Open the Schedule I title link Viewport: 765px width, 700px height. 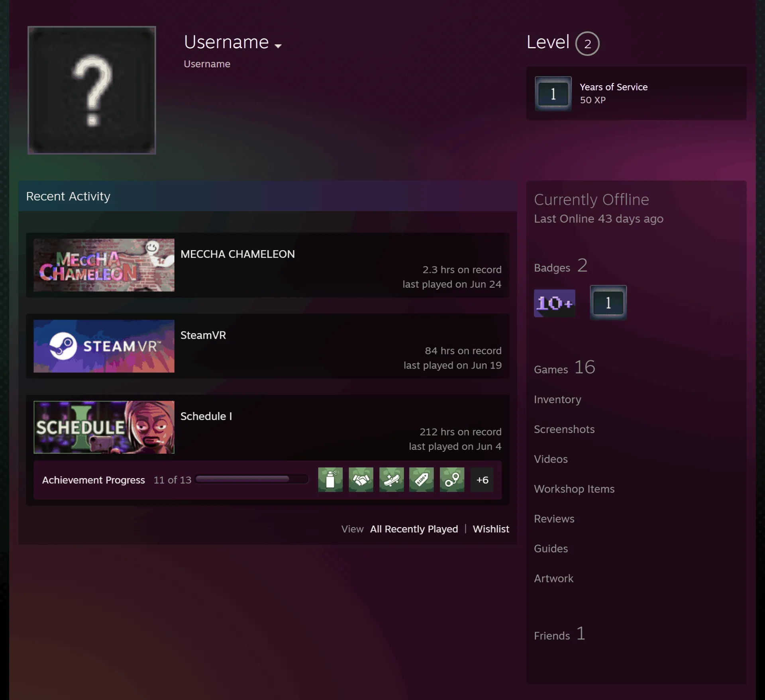pyautogui.click(x=206, y=416)
